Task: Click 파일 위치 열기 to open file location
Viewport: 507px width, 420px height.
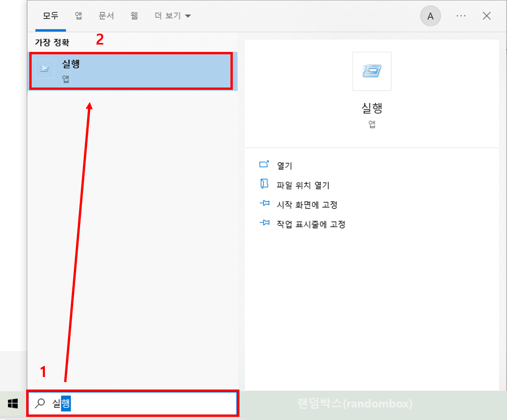Action: tap(303, 184)
